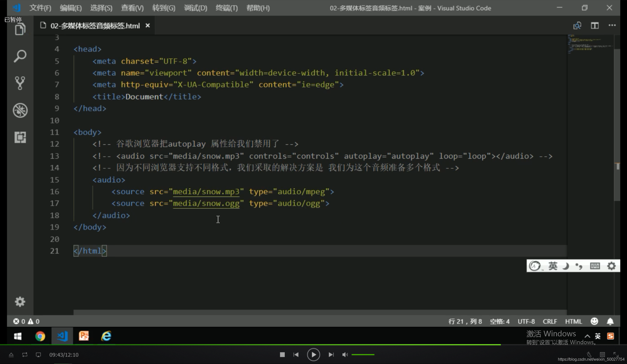
Task: Place cursor on the <audio> tag line 15
Action: (109, 180)
